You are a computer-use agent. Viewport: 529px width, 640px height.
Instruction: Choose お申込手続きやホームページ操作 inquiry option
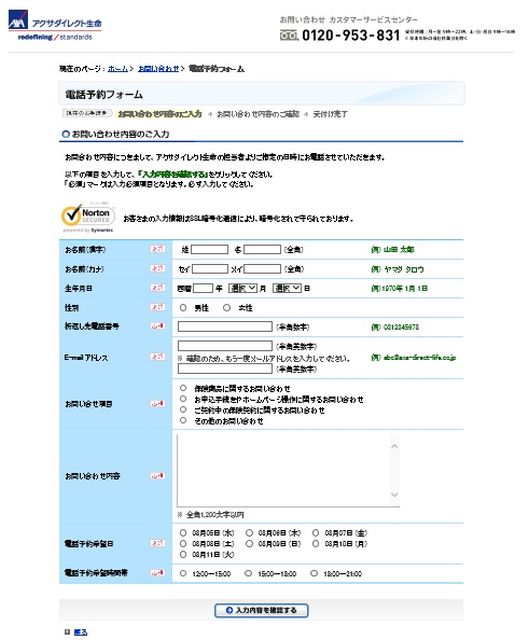coord(183,399)
